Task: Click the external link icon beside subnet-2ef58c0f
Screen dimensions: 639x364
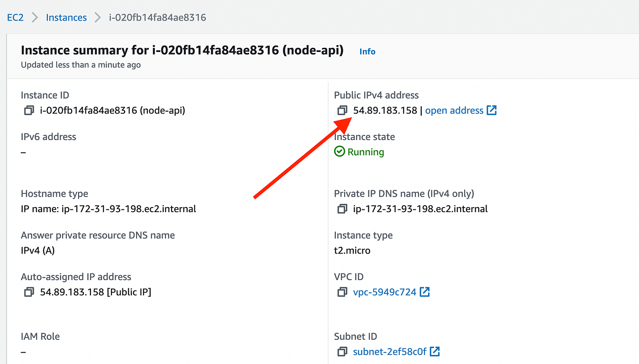Action: point(435,352)
